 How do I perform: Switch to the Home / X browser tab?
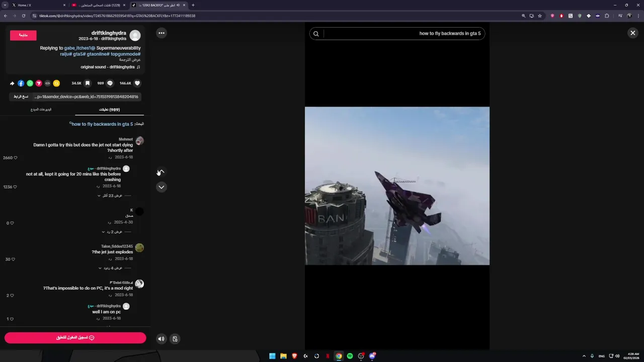39,5
